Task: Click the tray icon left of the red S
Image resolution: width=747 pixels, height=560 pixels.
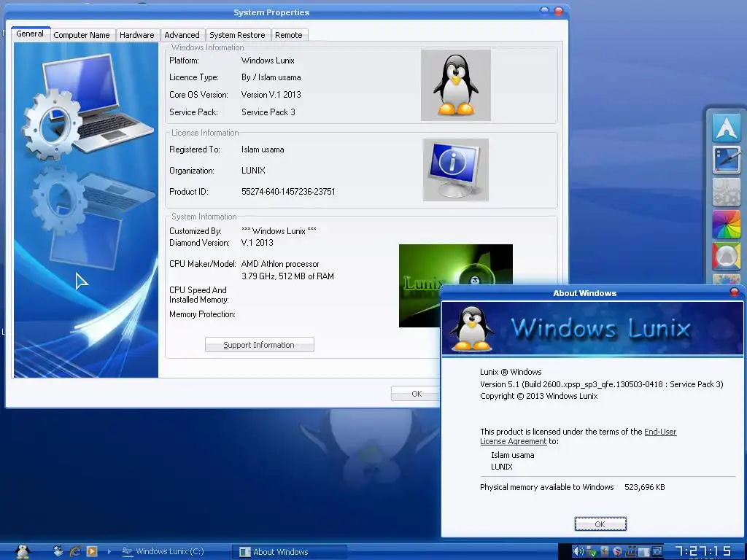Action: click(605, 551)
